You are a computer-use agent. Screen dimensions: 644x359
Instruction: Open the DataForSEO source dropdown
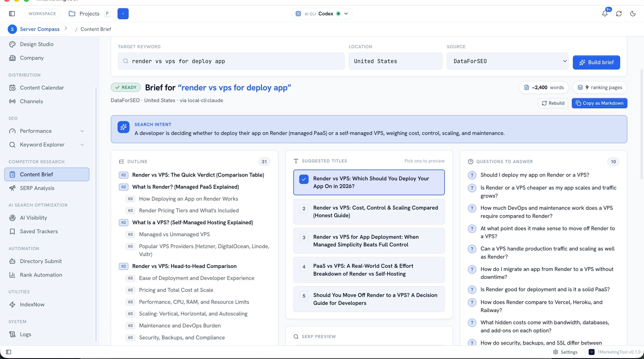point(507,61)
